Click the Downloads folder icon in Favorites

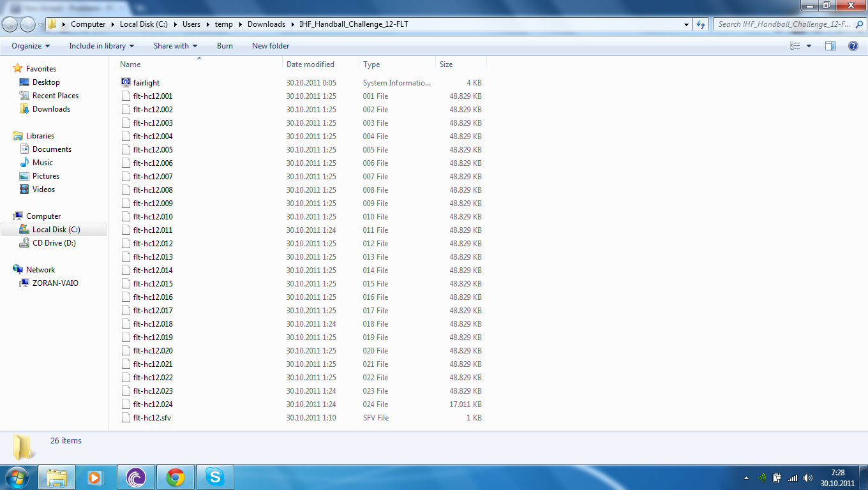pos(24,109)
